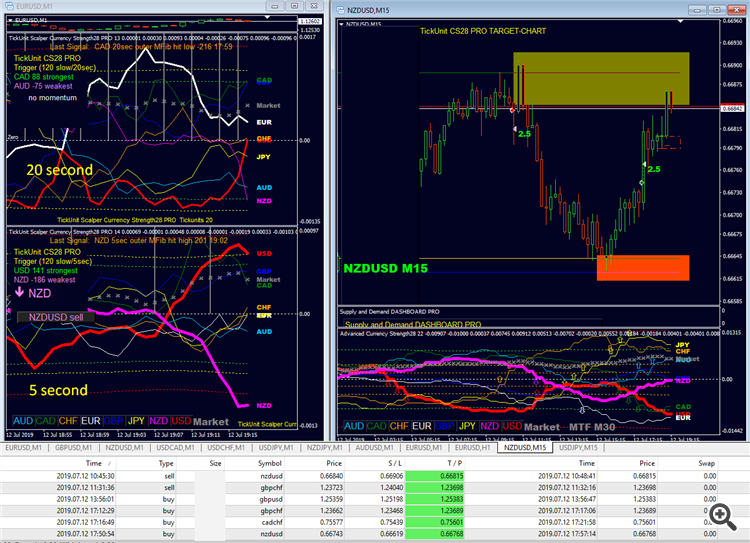The width and height of the screenshot is (750, 543).
Task: Open the AUDUSD,M1 chart tab
Action: (x=375, y=448)
